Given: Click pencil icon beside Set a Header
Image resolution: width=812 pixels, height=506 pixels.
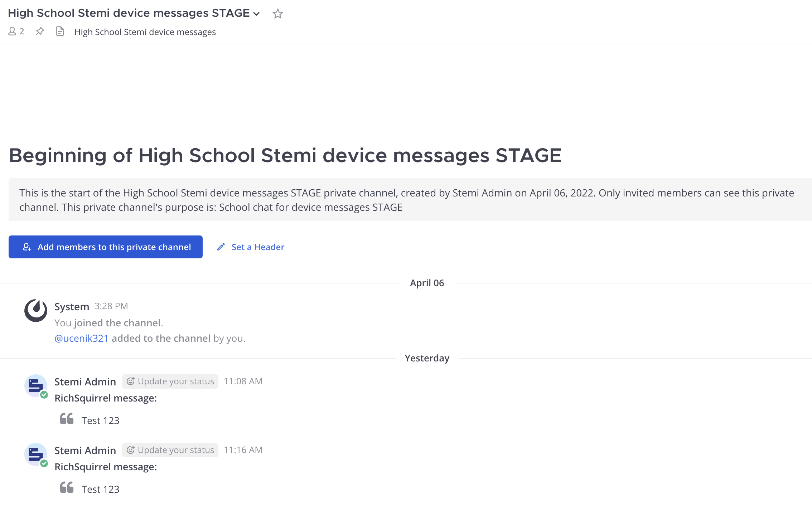Looking at the screenshot, I should (x=221, y=247).
